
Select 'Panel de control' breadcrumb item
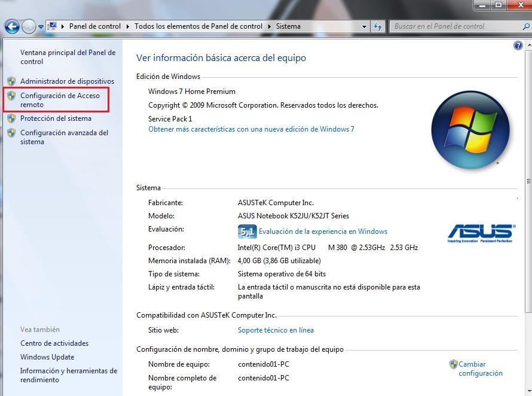tap(94, 26)
